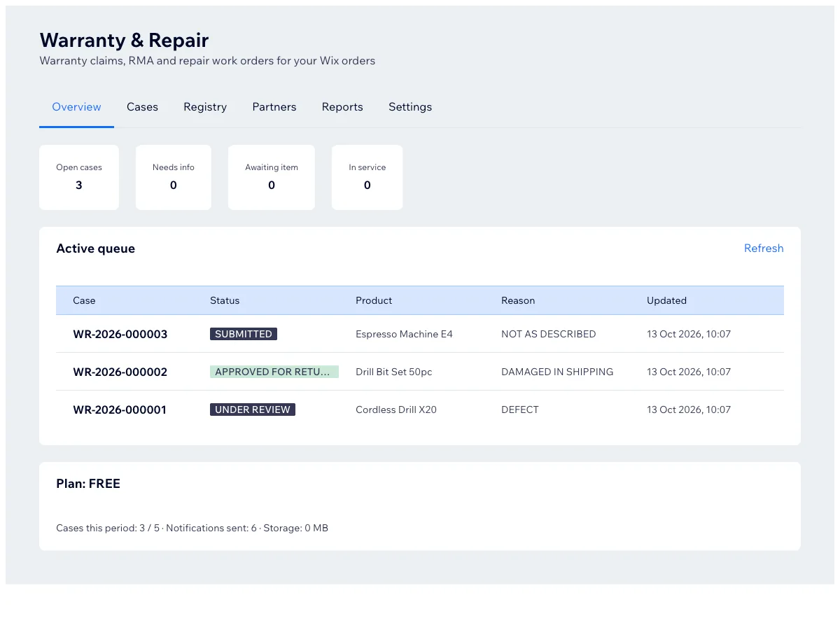Click the UNDER REVIEW status badge
840x630 pixels.
(253, 409)
